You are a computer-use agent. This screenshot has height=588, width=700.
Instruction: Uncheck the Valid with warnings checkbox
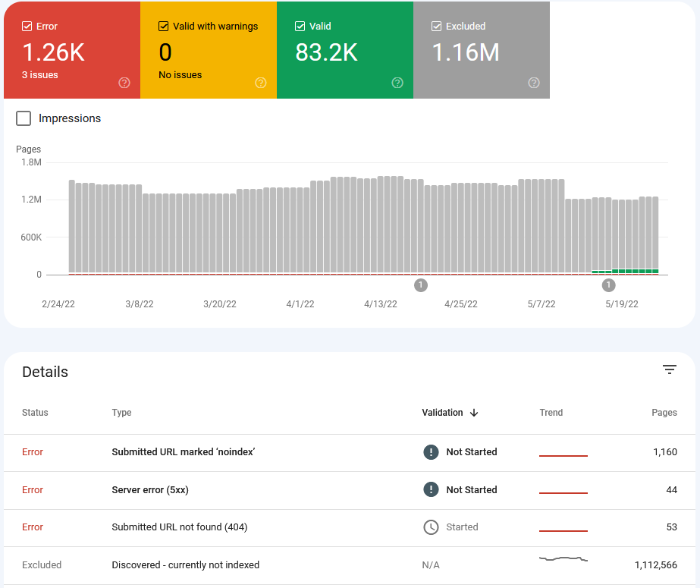pos(163,27)
